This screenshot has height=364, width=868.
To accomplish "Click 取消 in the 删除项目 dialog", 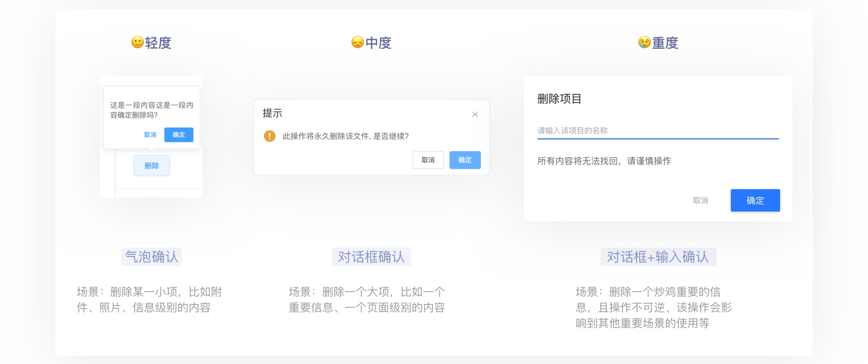I will 701,200.
